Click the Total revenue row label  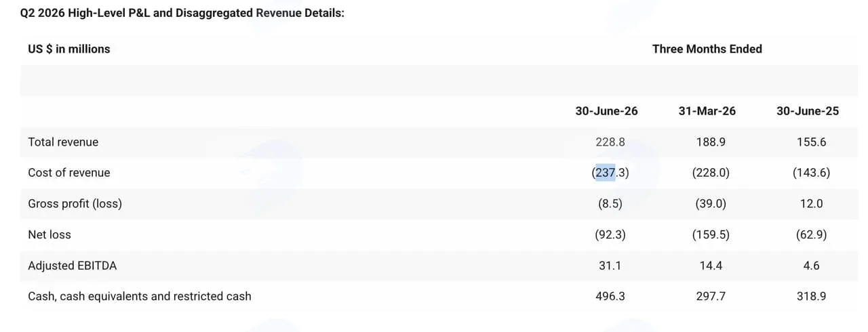(63, 142)
